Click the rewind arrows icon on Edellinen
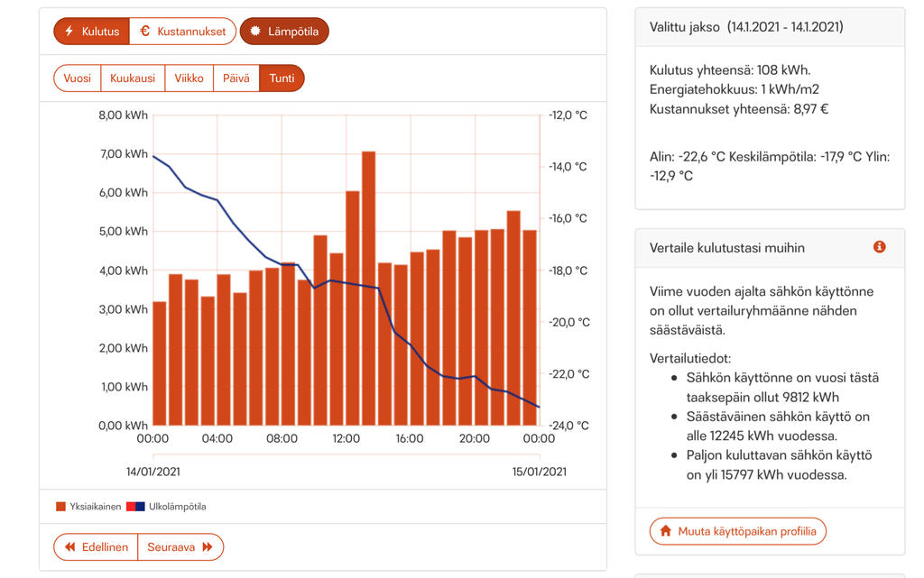 coord(69,547)
